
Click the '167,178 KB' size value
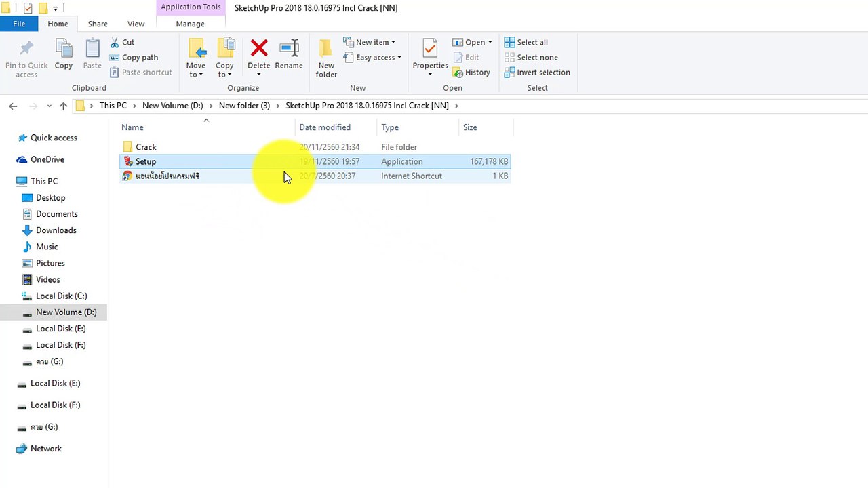[489, 161]
